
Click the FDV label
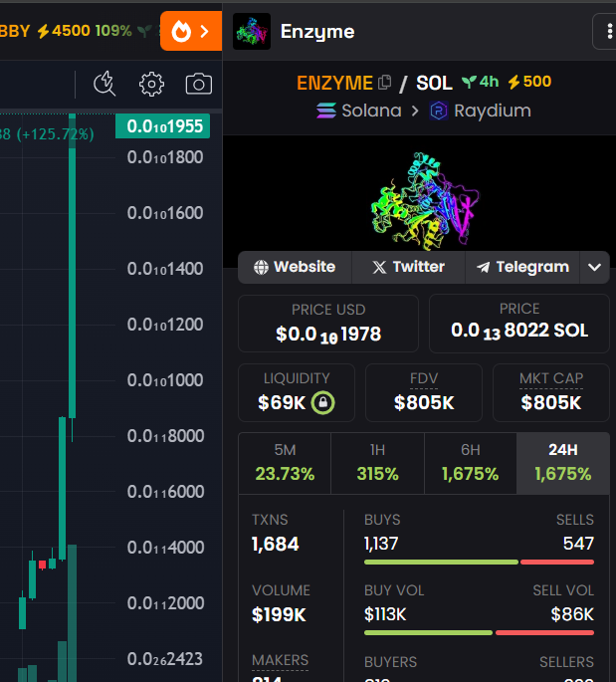[424, 378]
